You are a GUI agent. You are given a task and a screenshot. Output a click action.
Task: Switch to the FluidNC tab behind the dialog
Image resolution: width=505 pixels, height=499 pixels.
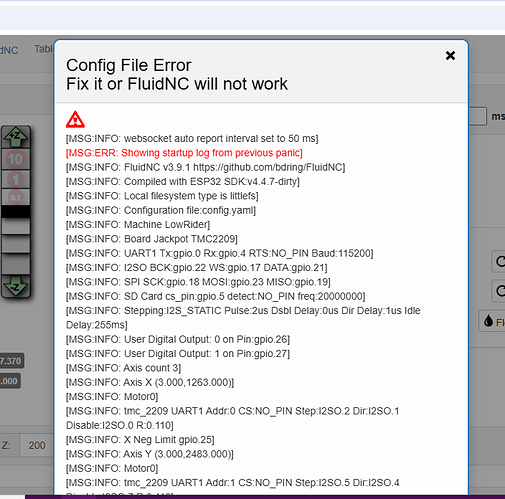pyautogui.click(x=9, y=50)
